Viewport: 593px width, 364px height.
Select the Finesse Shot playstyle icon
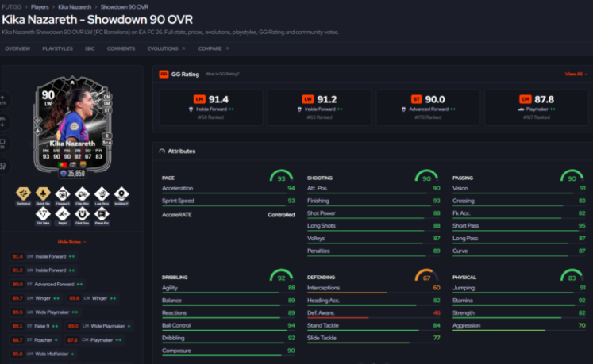pos(63,194)
